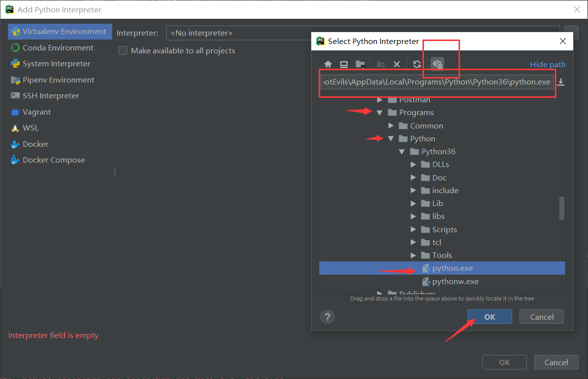Jump to desktop directory icon
This screenshot has height=379, width=588.
pyautogui.click(x=344, y=64)
